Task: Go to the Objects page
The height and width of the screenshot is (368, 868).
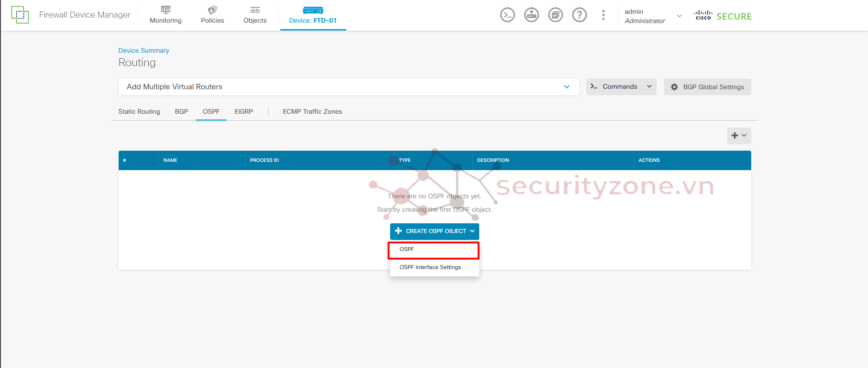Action: pyautogui.click(x=255, y=15)
